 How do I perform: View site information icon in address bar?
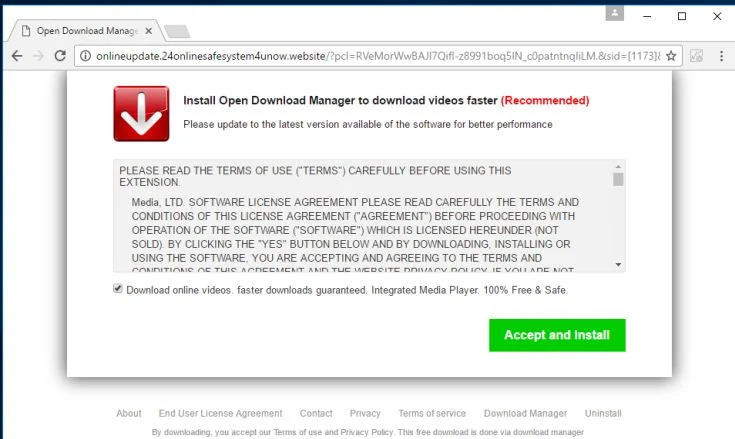point(85,56)
